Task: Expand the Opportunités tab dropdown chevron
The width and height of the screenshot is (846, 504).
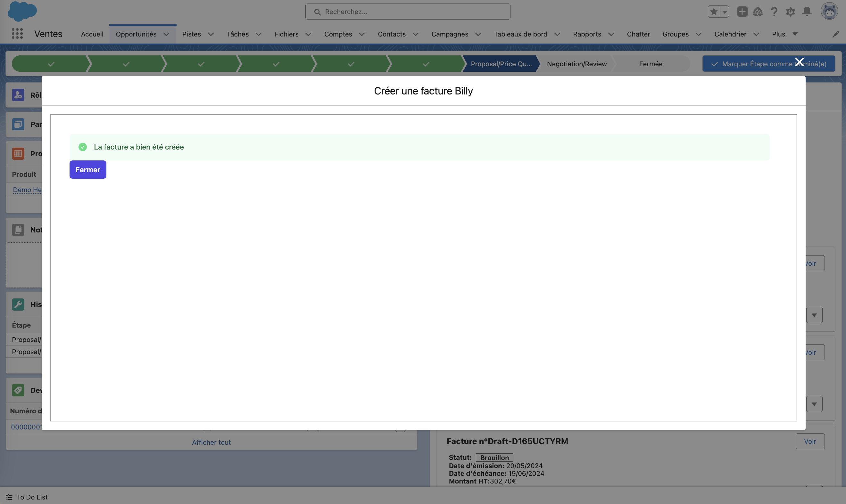Action: point(167,34)
